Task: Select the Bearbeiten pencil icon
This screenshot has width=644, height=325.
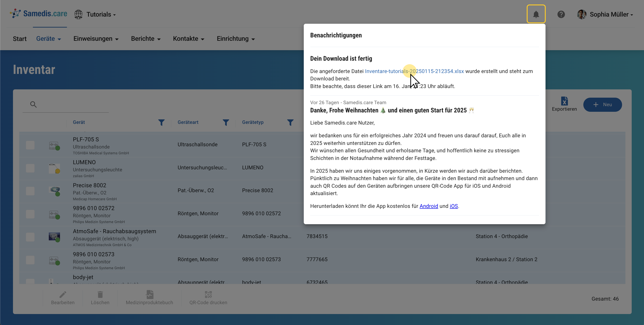Action: click(63, 295)
